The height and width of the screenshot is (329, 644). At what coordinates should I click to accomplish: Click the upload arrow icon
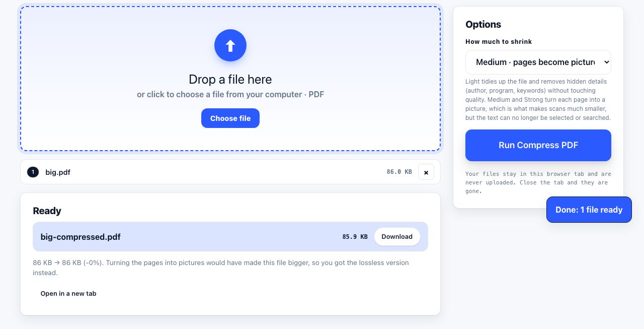(x=230, y=45)
